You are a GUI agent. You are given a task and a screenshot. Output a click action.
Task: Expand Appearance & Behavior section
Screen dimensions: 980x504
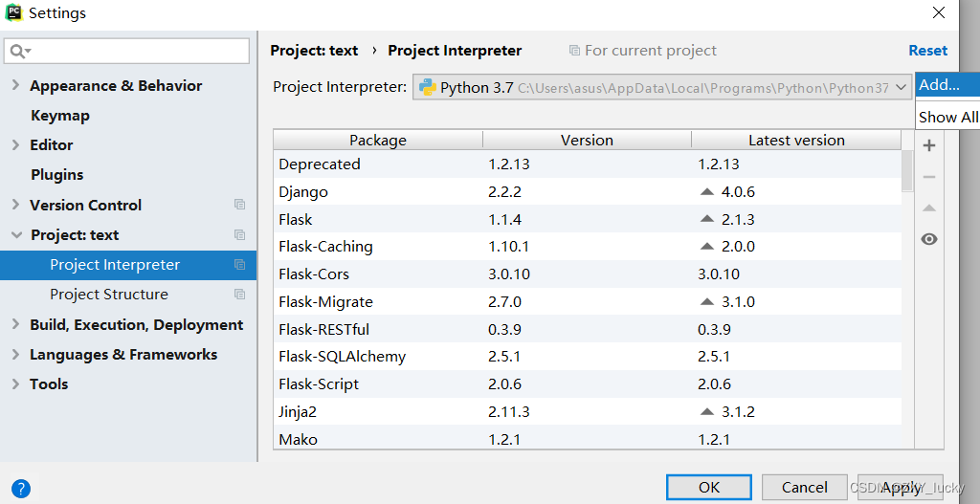pyautogui.click(x=15, y=85)
